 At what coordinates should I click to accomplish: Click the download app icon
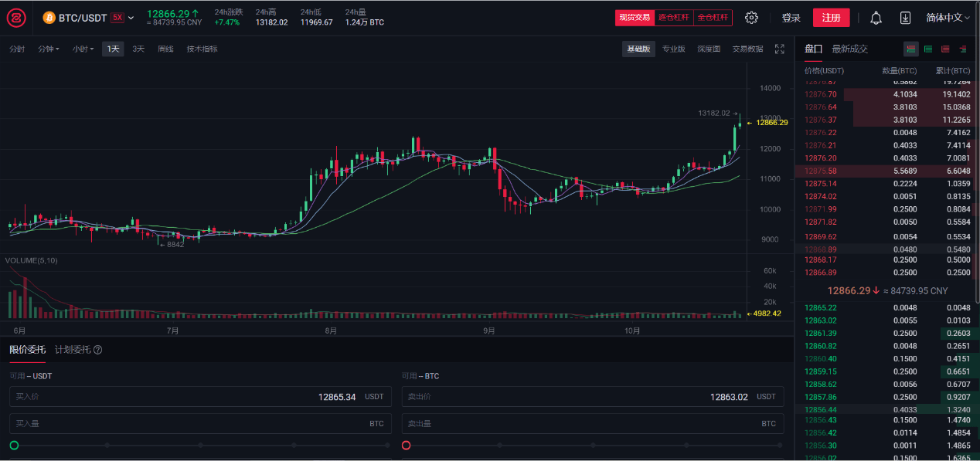[x=905, y=18]
